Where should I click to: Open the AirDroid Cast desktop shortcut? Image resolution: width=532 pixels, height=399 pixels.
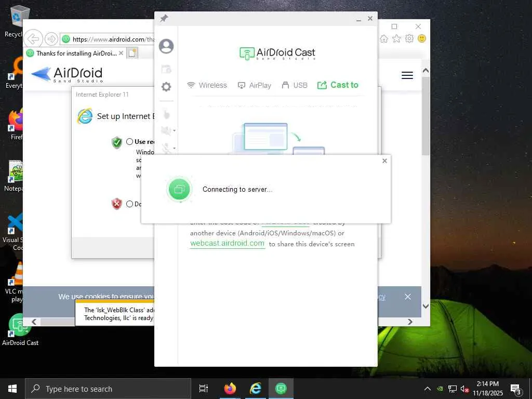click(x=20, y=330)
